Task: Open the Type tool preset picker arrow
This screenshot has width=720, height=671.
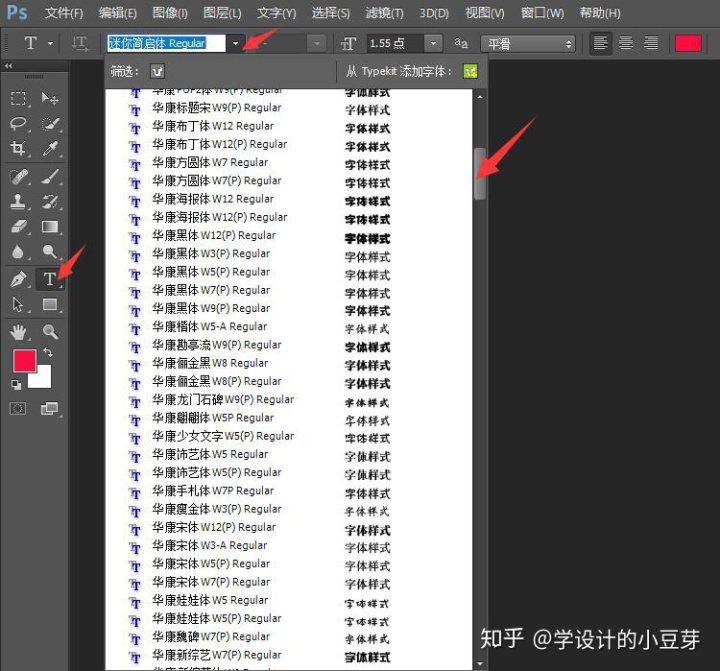Action: (x=50, y=44)
